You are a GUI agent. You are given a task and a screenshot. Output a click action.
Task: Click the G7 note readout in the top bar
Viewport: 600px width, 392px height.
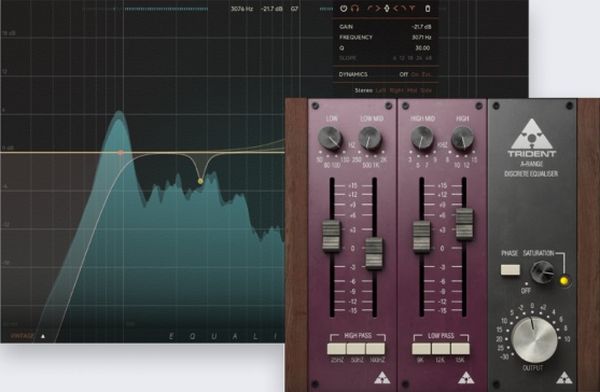coord(294,8)
